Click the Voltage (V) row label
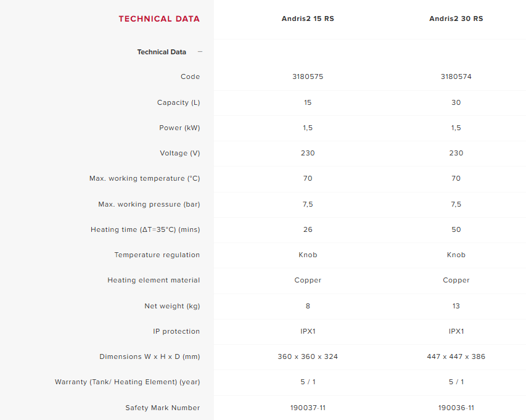The width and height of the screenshot is (526, 420). 179,153
